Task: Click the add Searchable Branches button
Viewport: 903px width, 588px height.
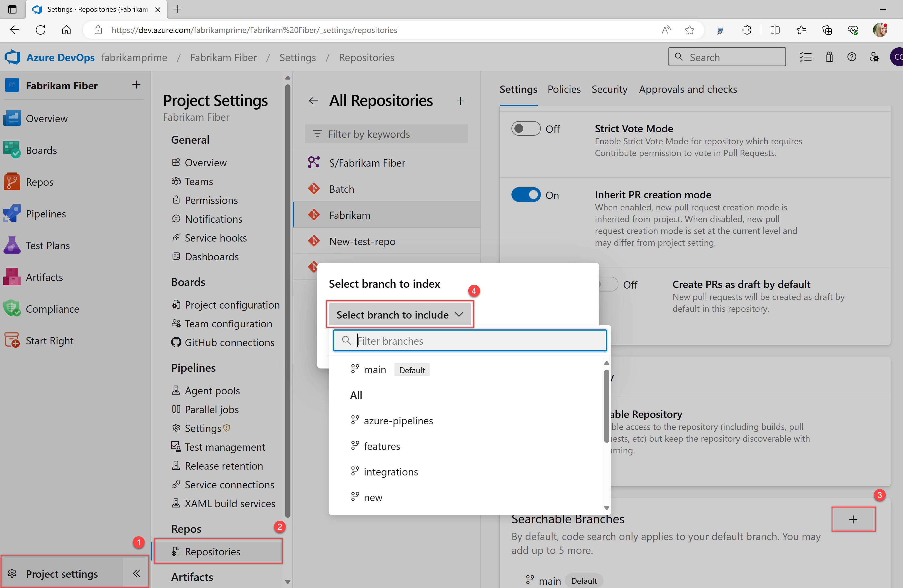Action: click(853, 520)
